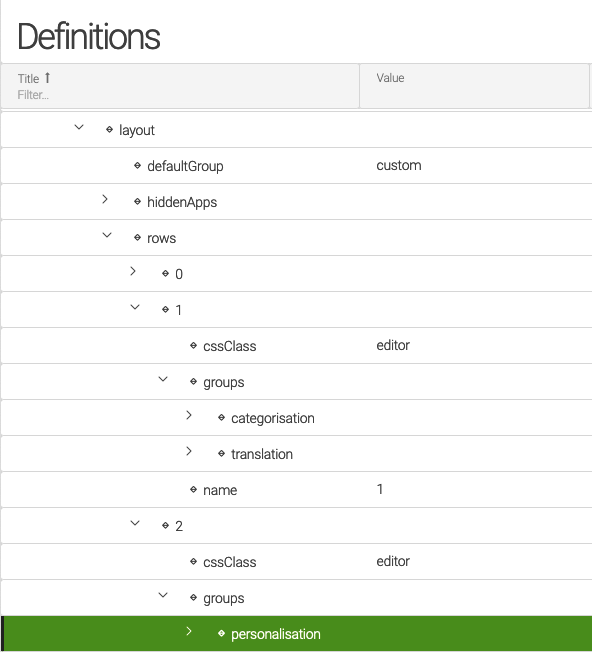Screen dimensions: 592x652
Task: Expand the hiddenApps node chevron
Action: (105, 199)
